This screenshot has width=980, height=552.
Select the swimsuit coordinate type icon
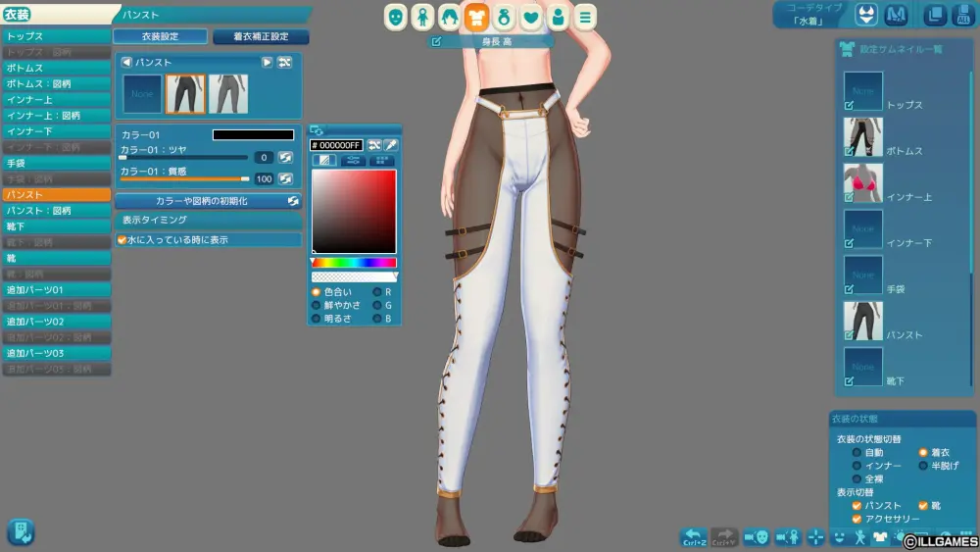click(x=866, y=15)
